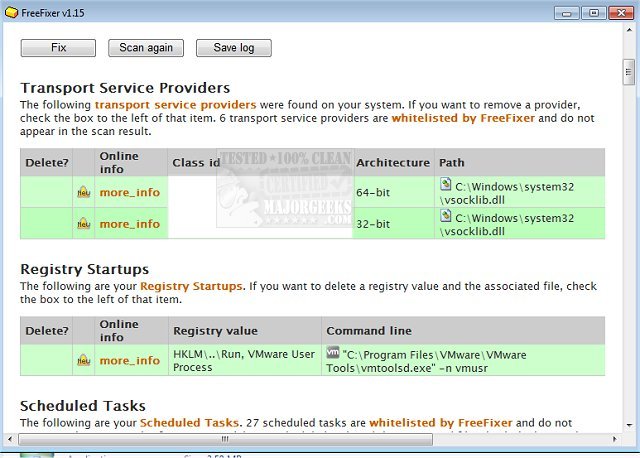This screenshot has height=458, width=640.
Task: Click the file icon of 32-bit vsocklib.dll path
Action: pos(445,216)
